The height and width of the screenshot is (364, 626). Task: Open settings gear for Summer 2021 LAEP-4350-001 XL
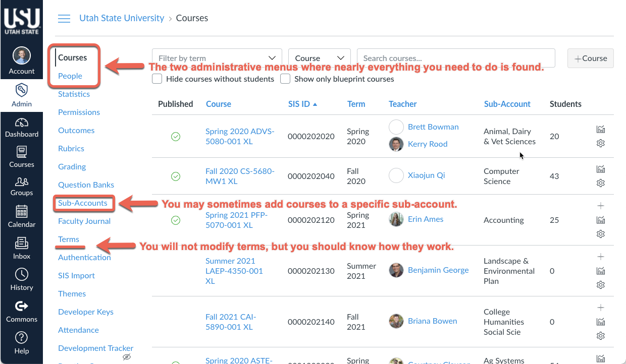tap(601, 285)
